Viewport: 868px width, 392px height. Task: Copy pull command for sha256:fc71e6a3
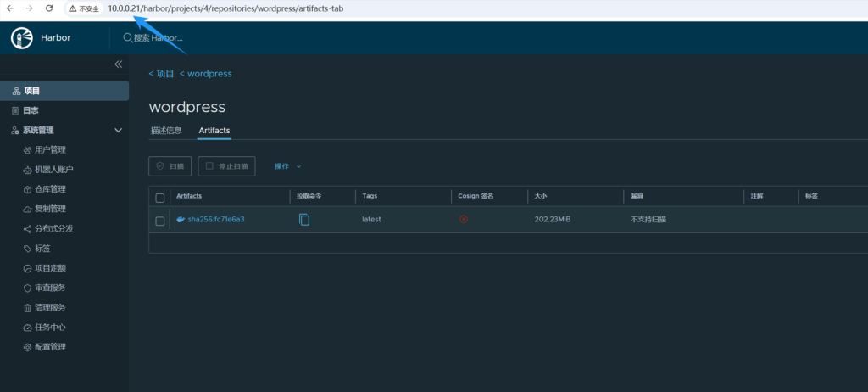304,220
